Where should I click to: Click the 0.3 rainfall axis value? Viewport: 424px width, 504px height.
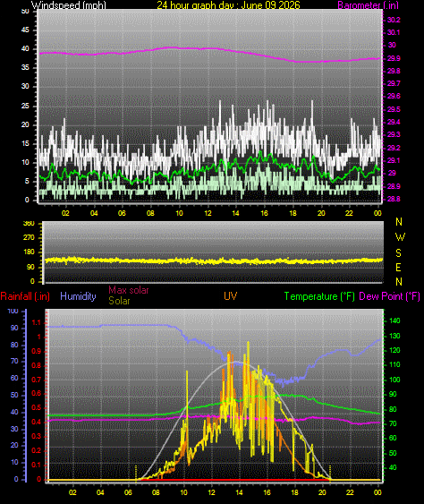[x=37, y=436]
